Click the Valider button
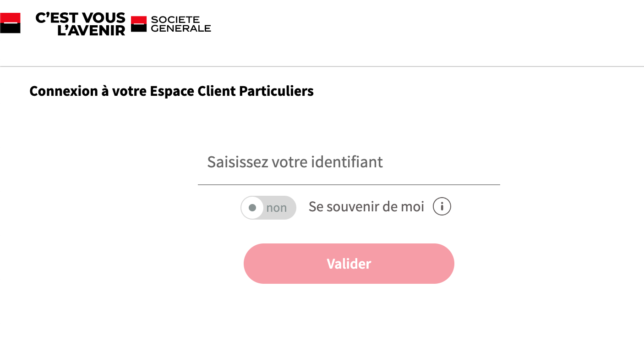 (349, 264)
